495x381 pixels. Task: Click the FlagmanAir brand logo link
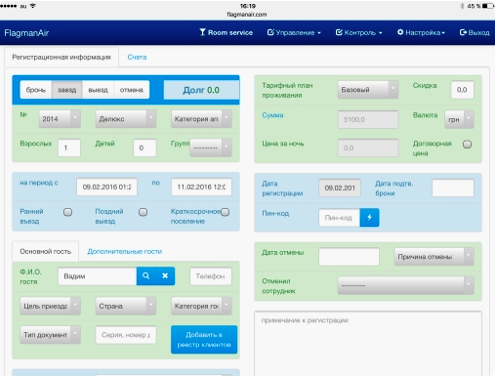tap(27, 33)
